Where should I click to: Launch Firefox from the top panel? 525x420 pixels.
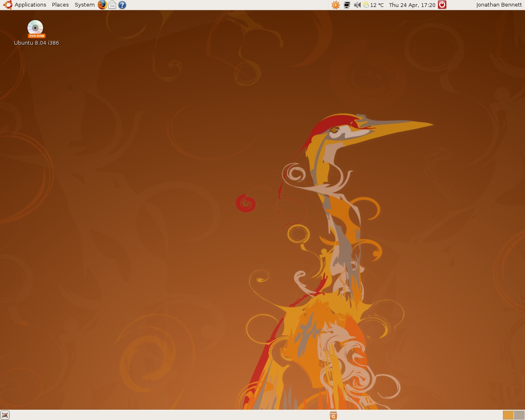tap(102, 5)
